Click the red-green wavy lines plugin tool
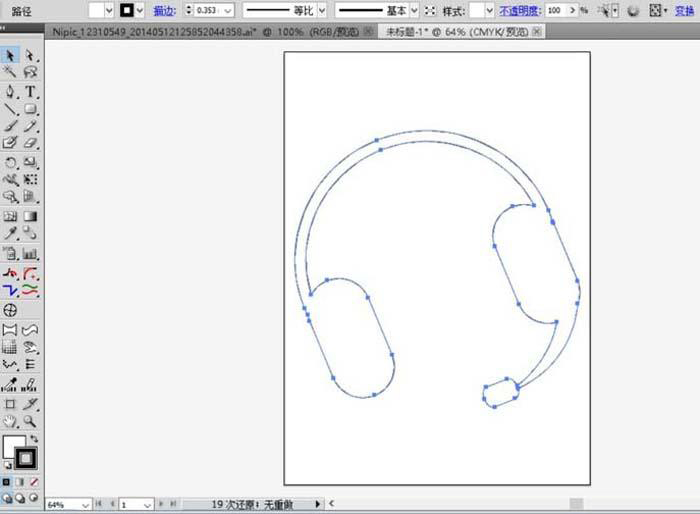Image resolution: width=700 pixels, height=514 pixels. [30, 290]
